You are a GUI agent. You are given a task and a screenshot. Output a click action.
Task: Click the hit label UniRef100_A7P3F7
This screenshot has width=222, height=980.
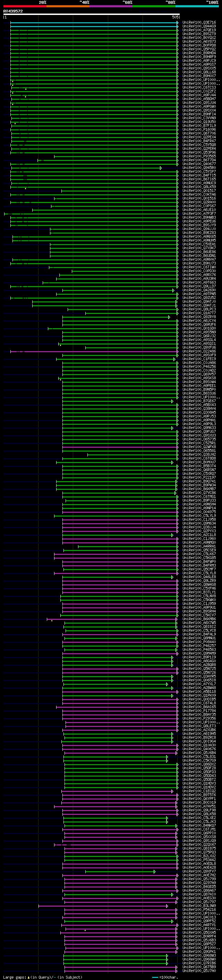199,213
